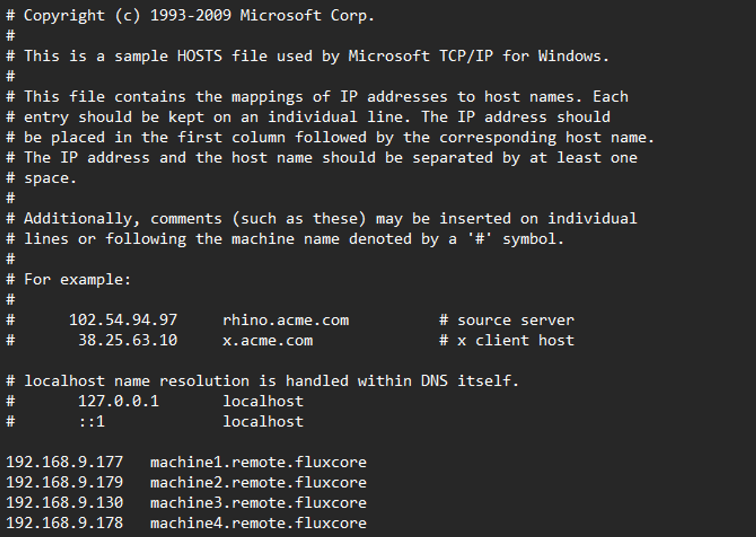Image resolution: width=756 pixels, height=537 pixels.
Task: Click the IP address 192.168.9.130
Action: 65,503
